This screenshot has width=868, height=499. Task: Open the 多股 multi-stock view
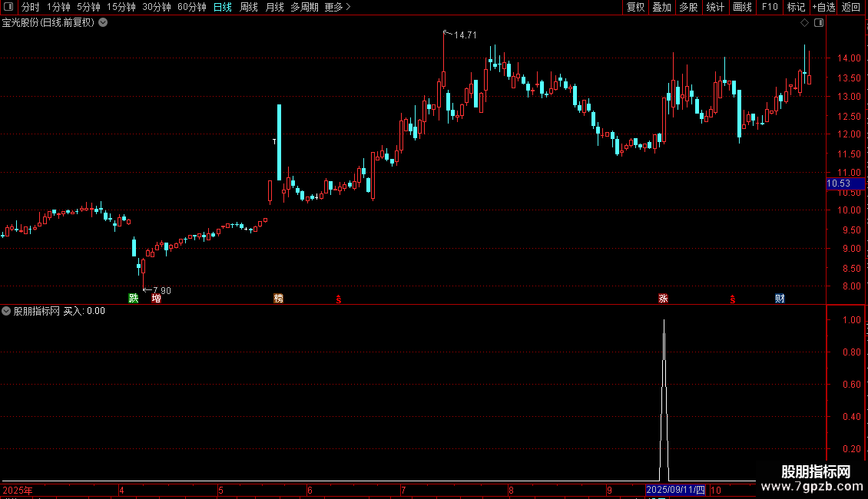click(x=688, y=7)
